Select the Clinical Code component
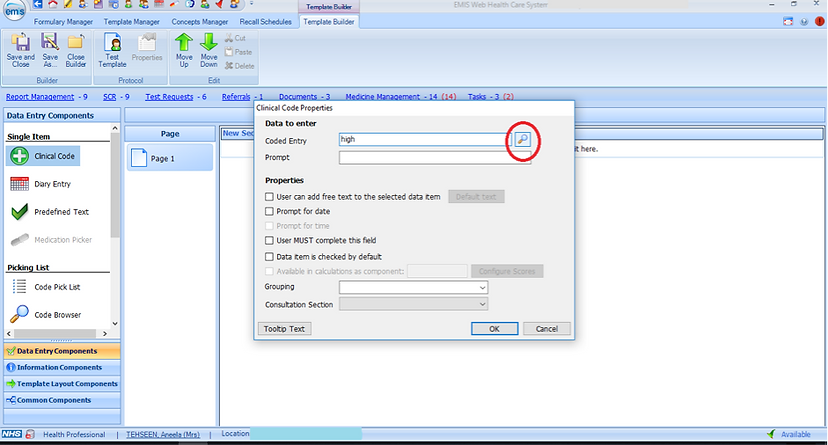This screenshot has width=828, height=445. click(43, 156)
